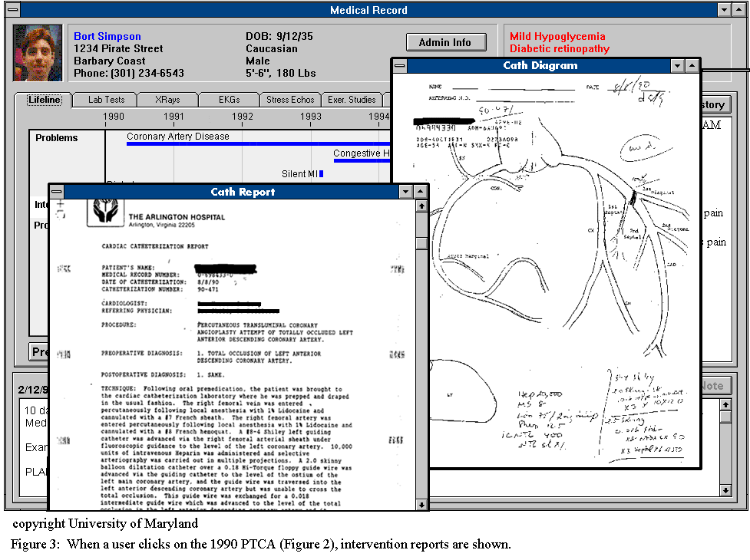Open the Cath Report window control menu
This screenshot has width=750, height=560.
57,192
